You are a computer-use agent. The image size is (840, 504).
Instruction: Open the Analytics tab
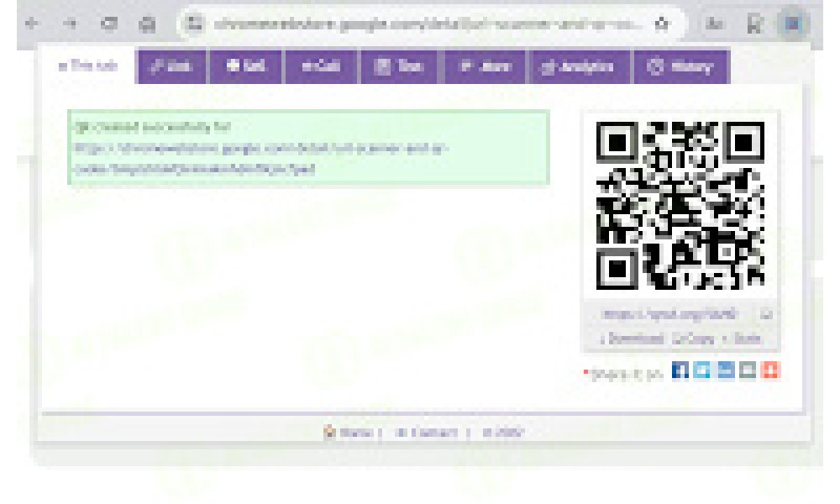[578, 66]
